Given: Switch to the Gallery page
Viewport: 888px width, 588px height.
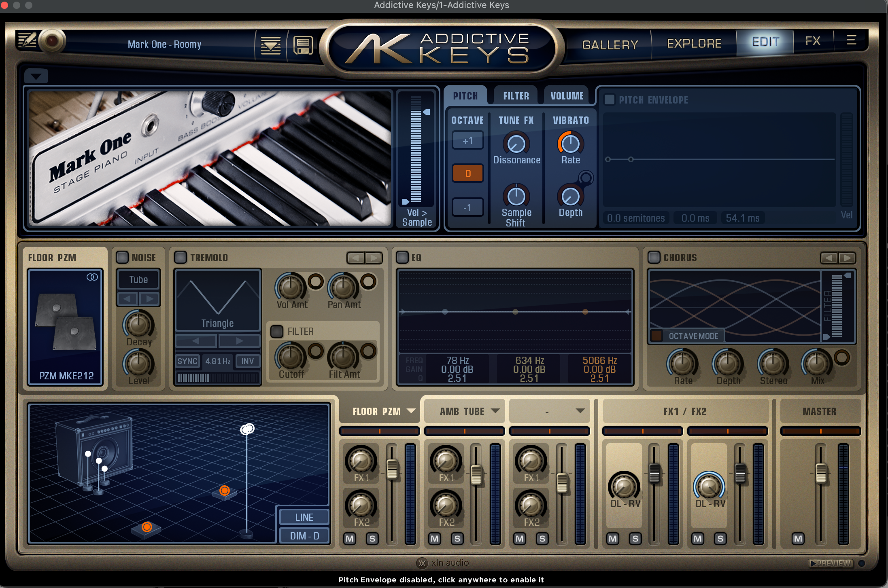Looking at the screenshot, I should pyautogui.click(x=610, y=44).
